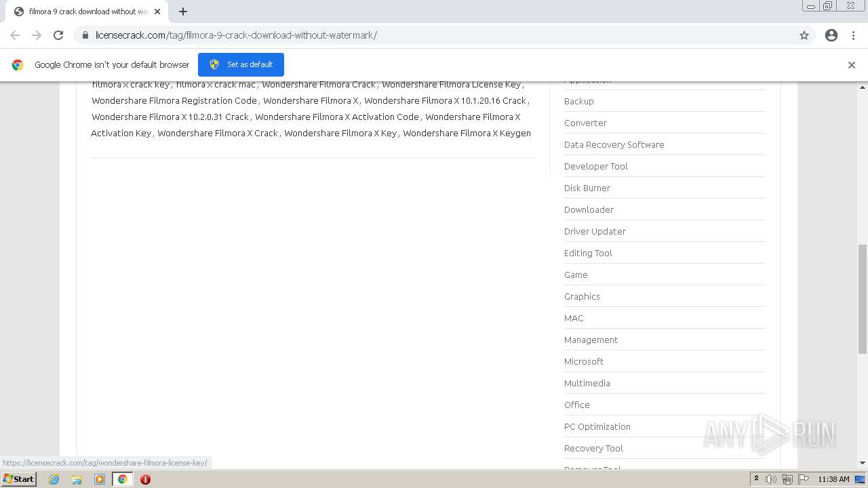
Task: Open the Developer Tool category
Action: [x=595, y=166]
